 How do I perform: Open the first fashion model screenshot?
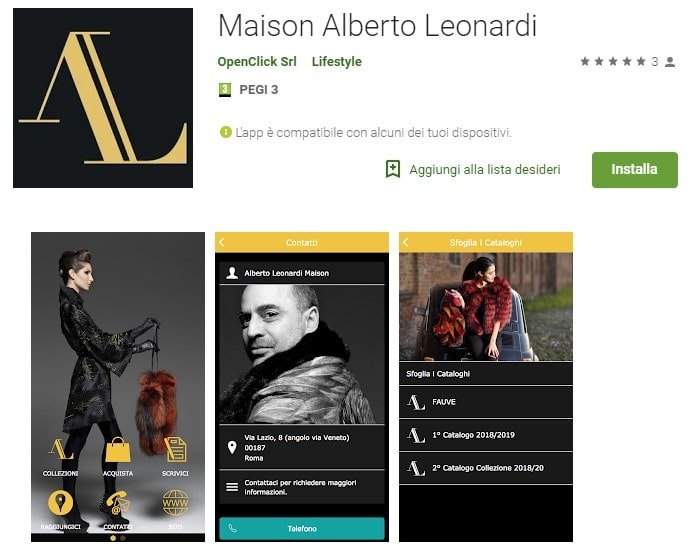(x=118, y=387)
